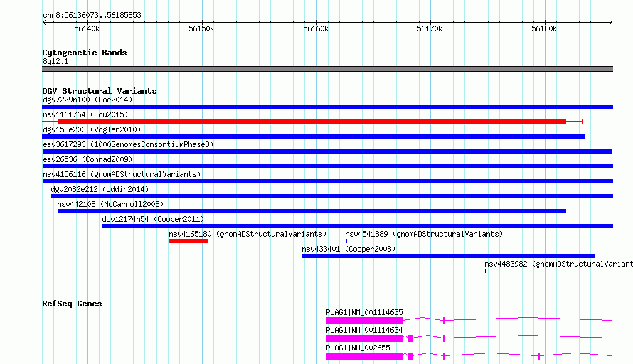Click the PLAG1|NM_001114635 label
The width and height of the screenshot is (633, 364).
(x=365, y=312)
